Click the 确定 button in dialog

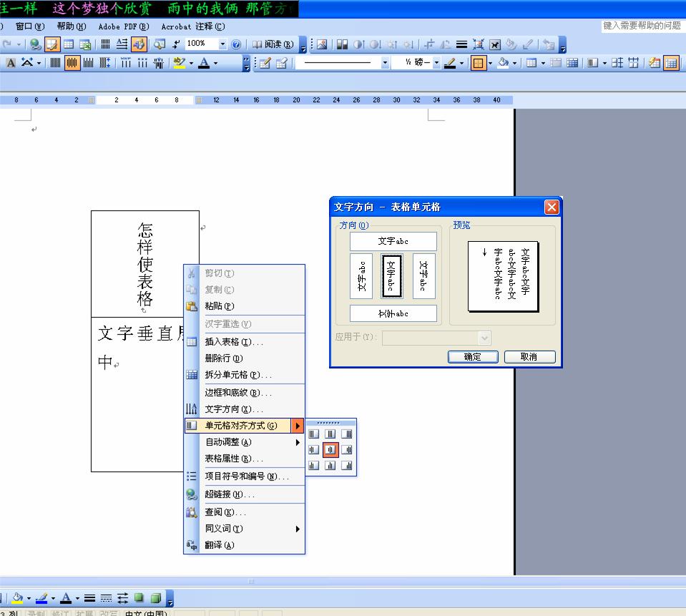click(473, 357)
